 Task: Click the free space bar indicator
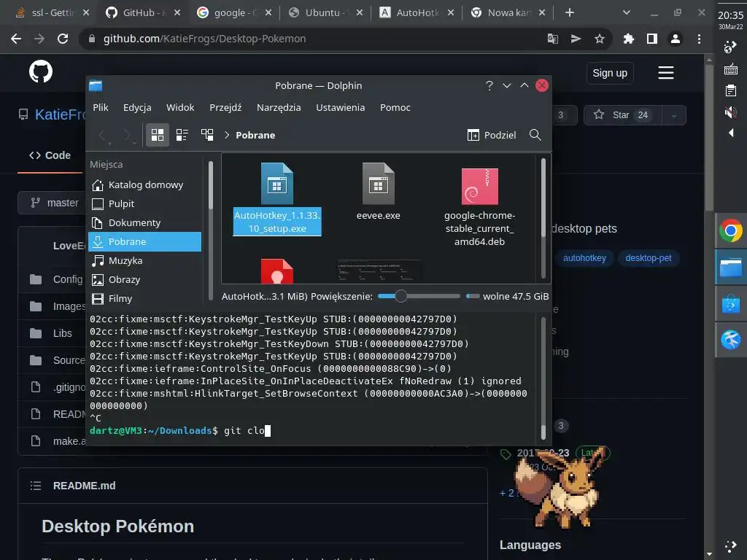473,296
